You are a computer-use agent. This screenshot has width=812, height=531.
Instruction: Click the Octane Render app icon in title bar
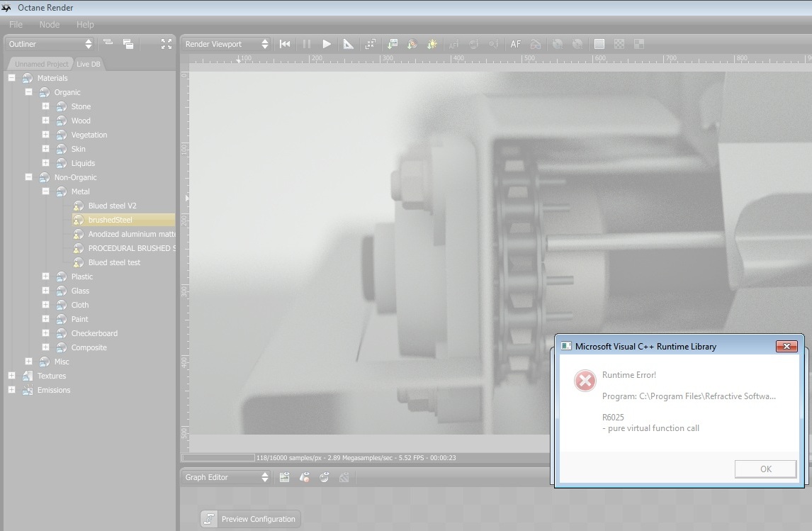6,8
